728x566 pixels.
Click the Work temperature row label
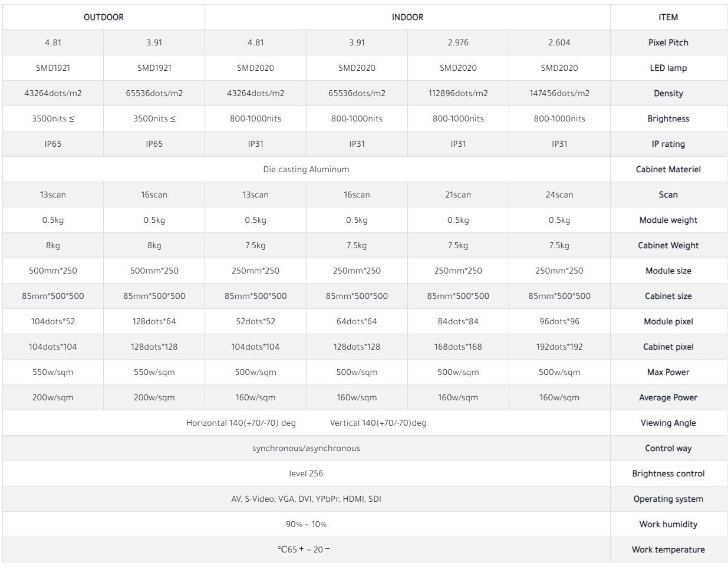[x=668, y=549]
